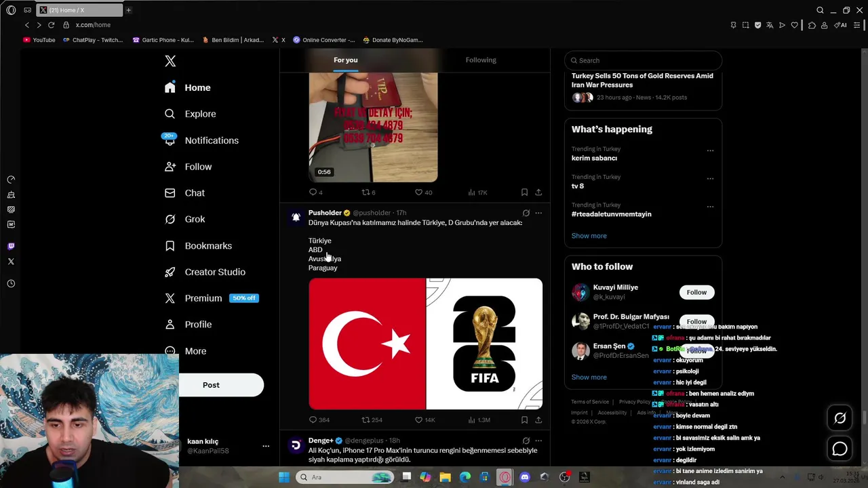Open options for tv 8 trend
Image resolution: width=868 pixels, height=488 pixels.
click(710, 179)
